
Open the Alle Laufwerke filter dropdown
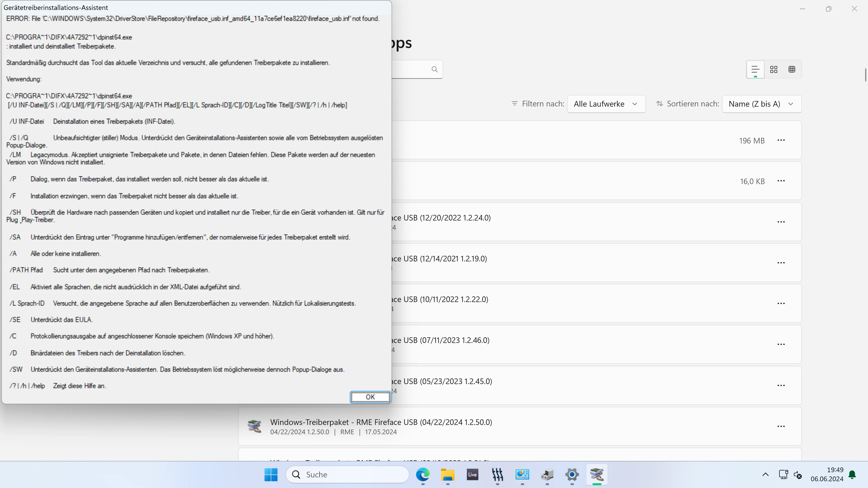606,104
